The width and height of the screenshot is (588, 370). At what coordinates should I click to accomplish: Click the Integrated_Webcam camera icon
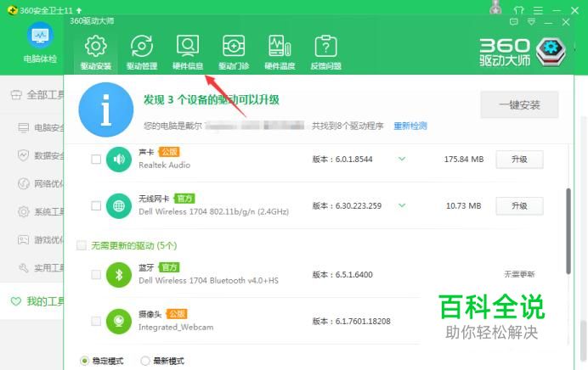pos(119,322)
